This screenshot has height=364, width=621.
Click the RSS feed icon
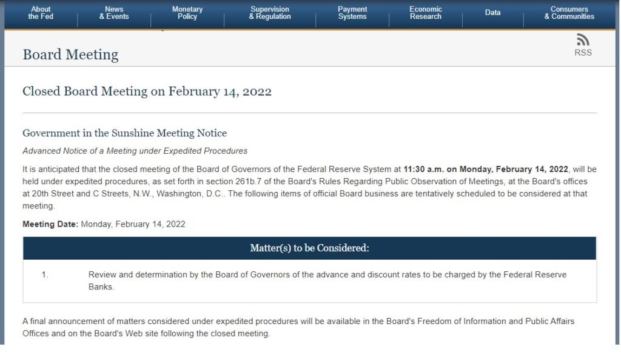(x=583, y=40)
